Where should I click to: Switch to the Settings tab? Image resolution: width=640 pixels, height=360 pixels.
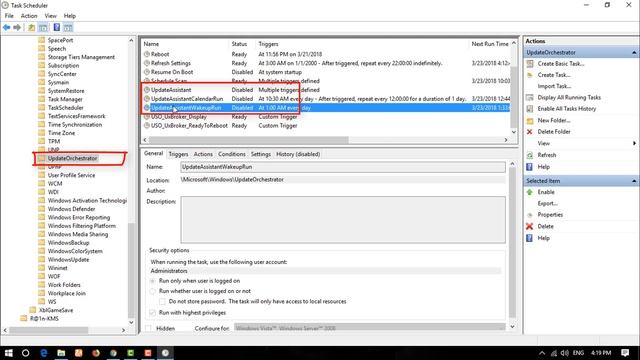pyautogui.click(x=261, y=154)
